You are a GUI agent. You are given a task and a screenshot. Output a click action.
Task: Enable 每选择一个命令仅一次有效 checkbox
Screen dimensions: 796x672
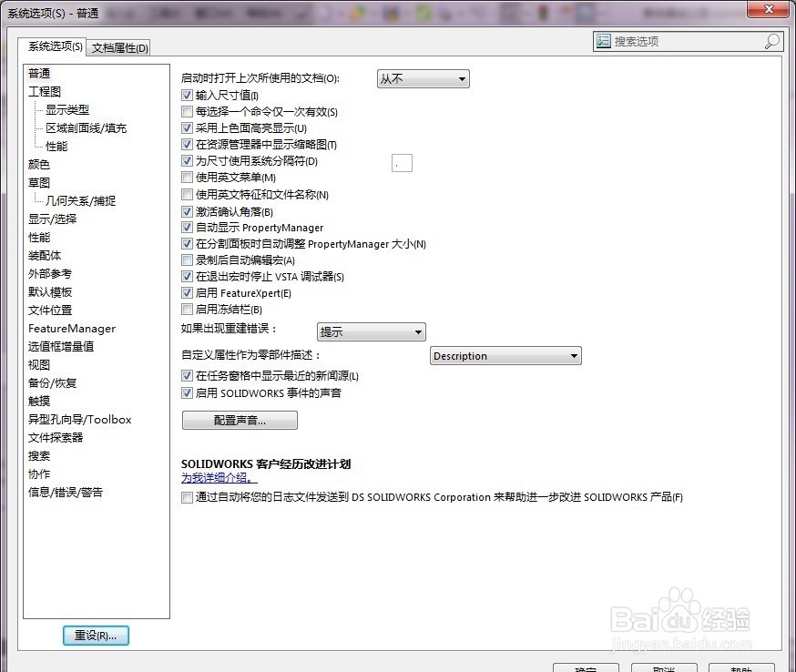coord(187,112)
